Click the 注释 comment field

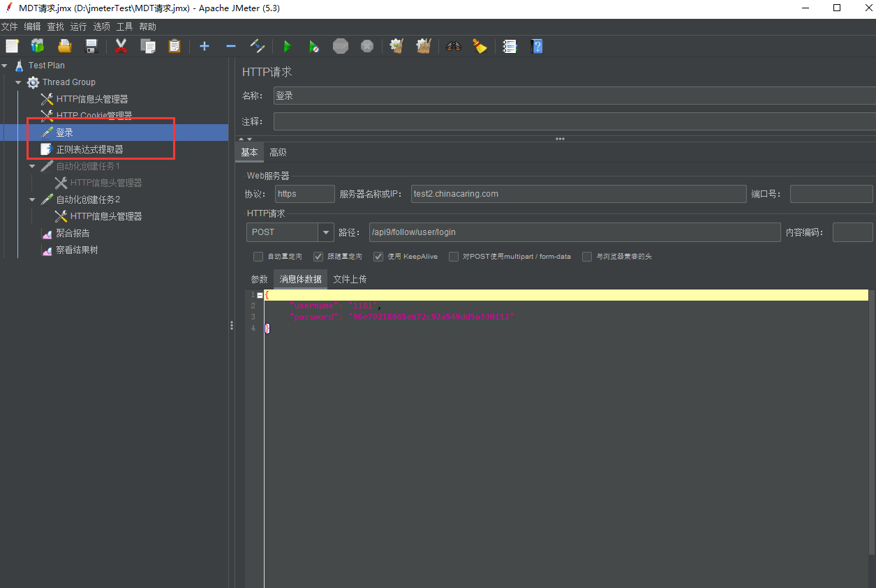click(574, 121)
